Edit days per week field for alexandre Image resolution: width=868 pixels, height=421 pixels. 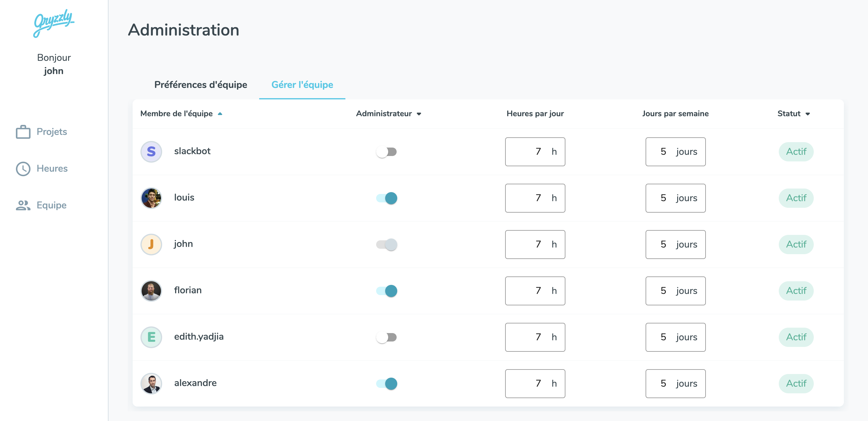click(676, 384)
